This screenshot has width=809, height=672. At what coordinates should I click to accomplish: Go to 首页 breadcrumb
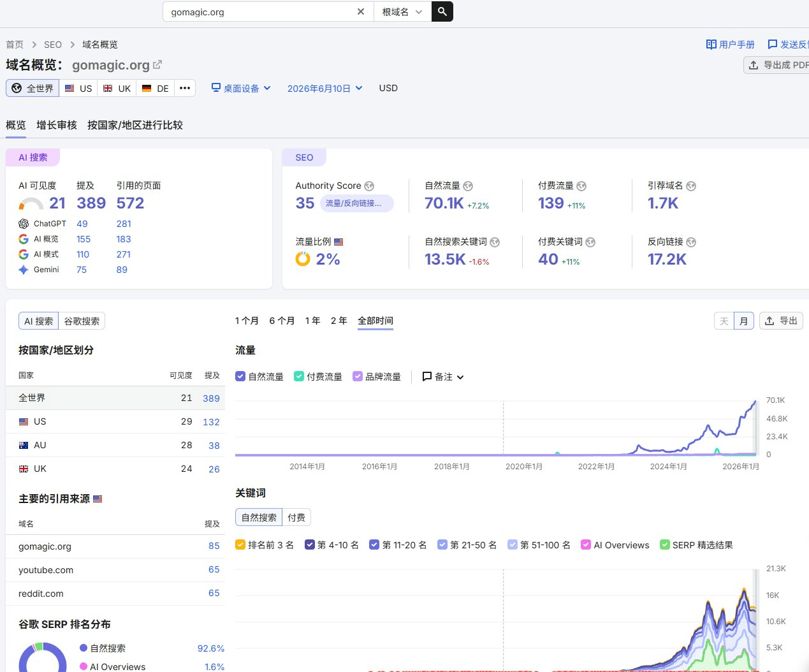click(x=15, y=45)
